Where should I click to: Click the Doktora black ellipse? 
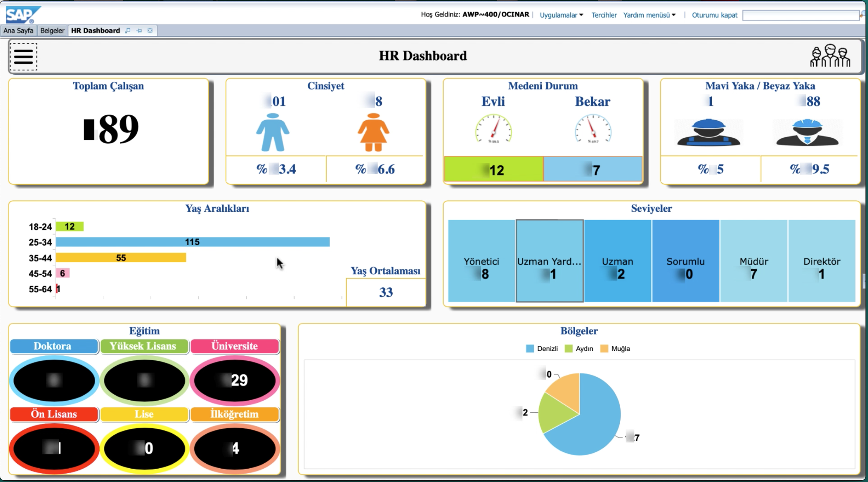pyautogui.click(x=54, y=381)
